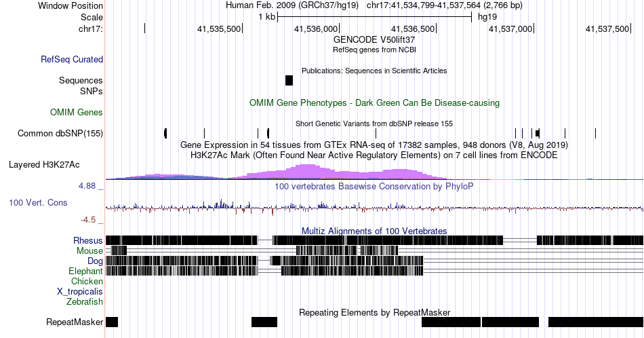Viewport: 644px width, 338px height.
Task: Click the 41,536,000 coordinate label
Action: (x=316, y=29)
